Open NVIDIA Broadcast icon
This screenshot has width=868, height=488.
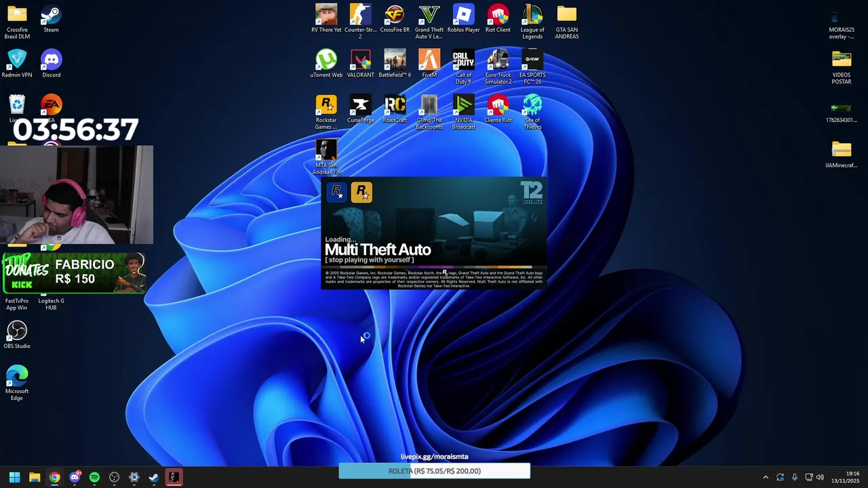coord(464,113)
